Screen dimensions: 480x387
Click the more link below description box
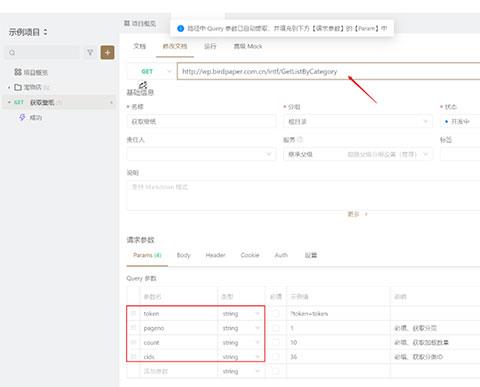click(x=357, y=214)
